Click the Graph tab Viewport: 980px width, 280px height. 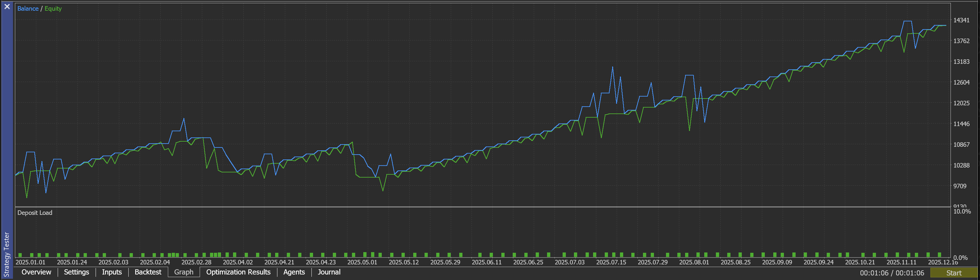(184, 272)
